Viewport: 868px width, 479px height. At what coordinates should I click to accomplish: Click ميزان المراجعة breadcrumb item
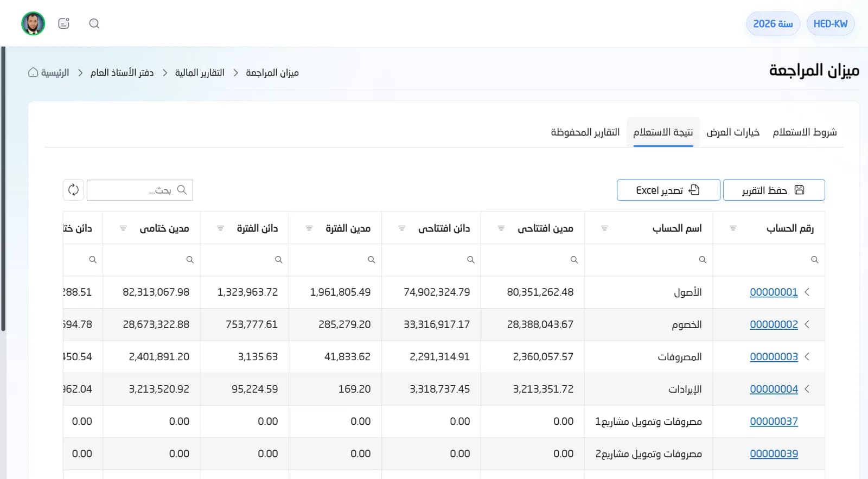point(272,73)
